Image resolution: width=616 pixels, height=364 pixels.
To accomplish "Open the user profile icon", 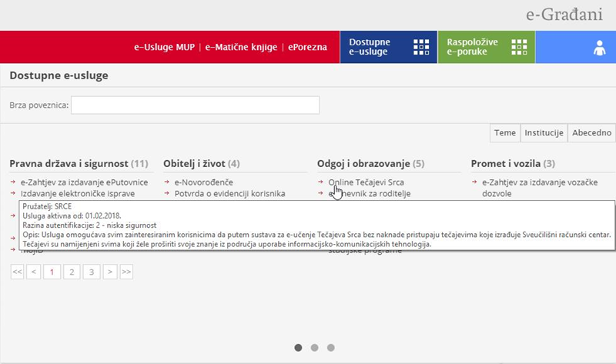I will click(599, 48).
